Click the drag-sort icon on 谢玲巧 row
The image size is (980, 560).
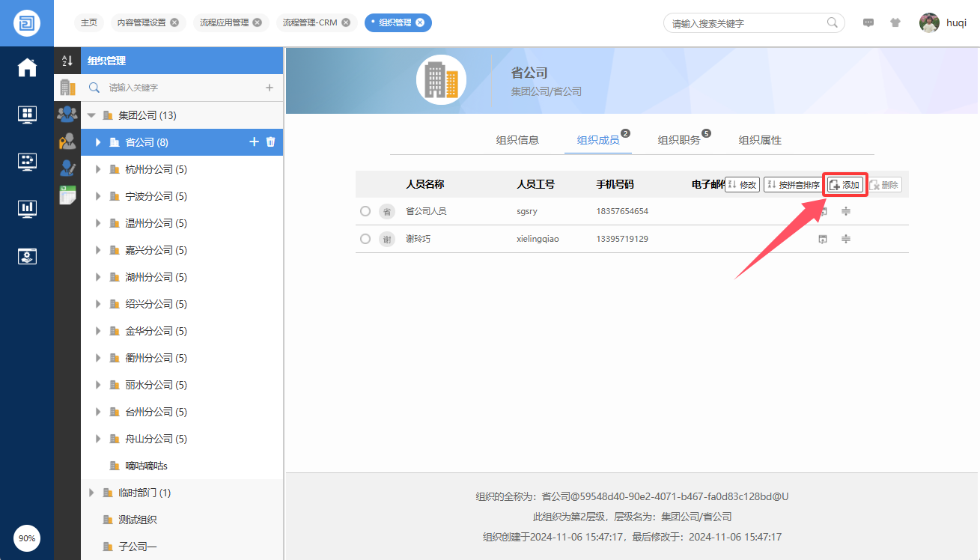tap(846, 239)
